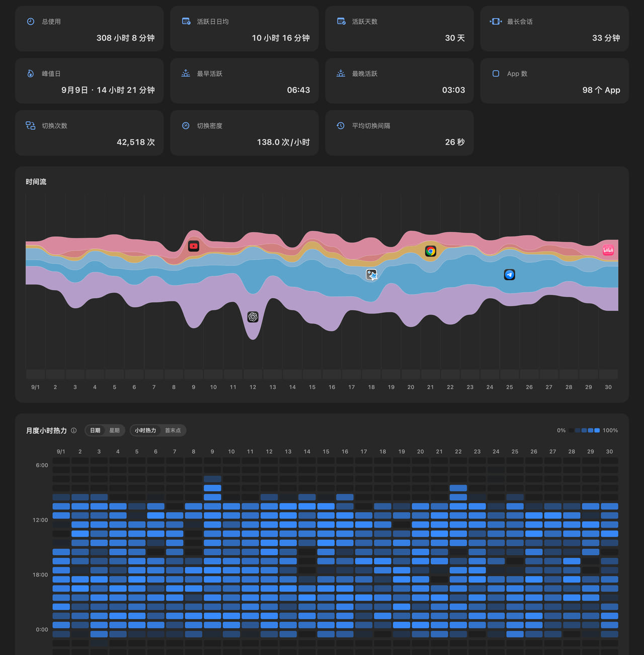Click the day 12 bar under the time stream
This screenshot has height=655, width=644.
pyautogui.click(x=253, y=374)
